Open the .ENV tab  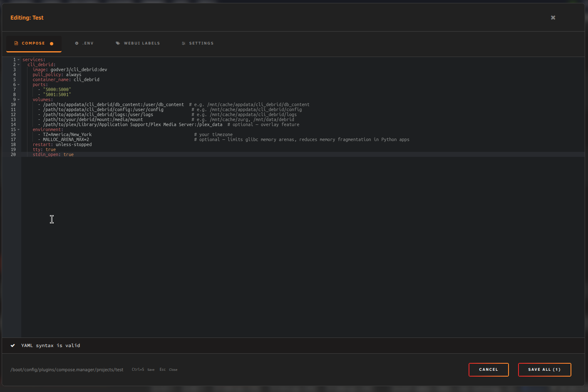point(84,43)
